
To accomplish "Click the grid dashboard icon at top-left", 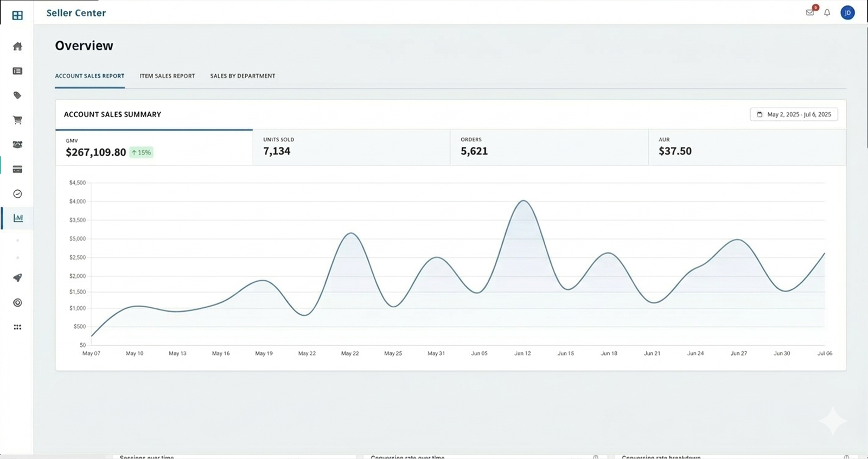I will coord(17,16).
